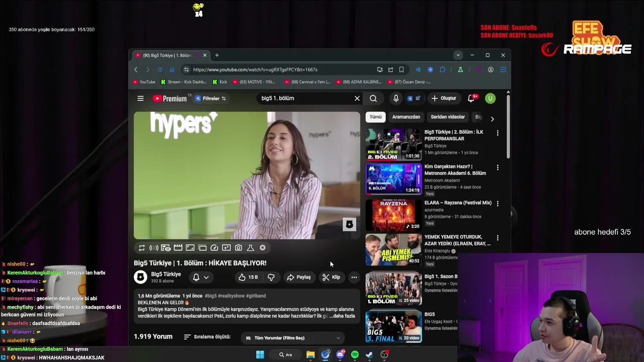This screenshot has height=362, width=644.
Task: Open the gear settings icon under video
Action: [263, 248]
